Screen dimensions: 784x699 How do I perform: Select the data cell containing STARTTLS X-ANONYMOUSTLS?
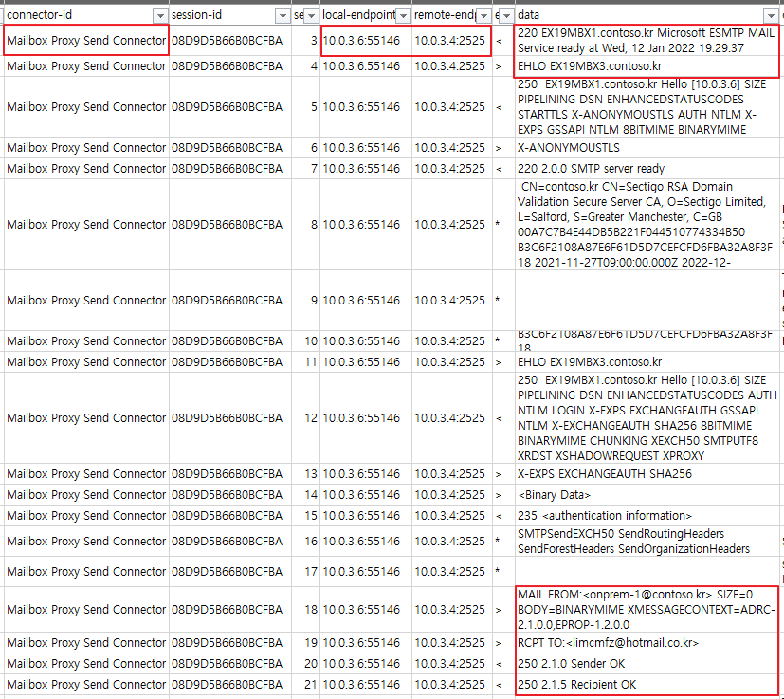[647, 107]
